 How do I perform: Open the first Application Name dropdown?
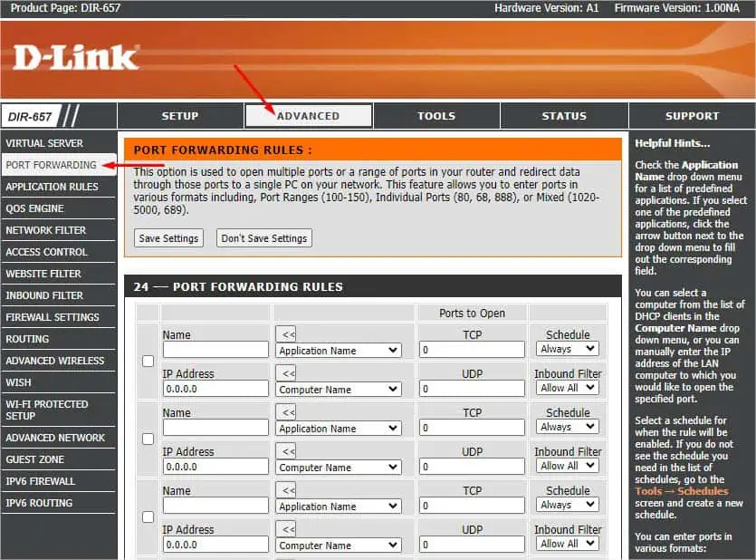click(x=339, y=351)
